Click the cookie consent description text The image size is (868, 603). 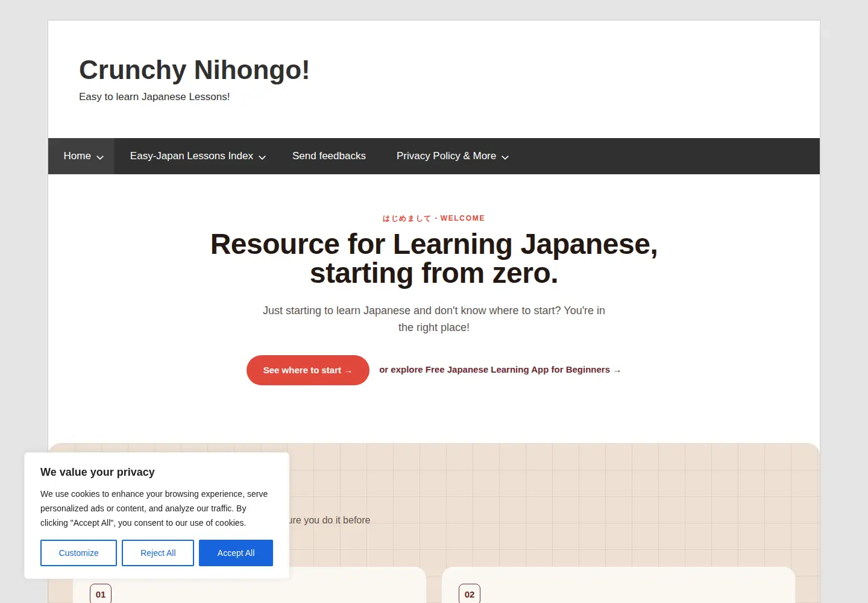coord(154,508)
